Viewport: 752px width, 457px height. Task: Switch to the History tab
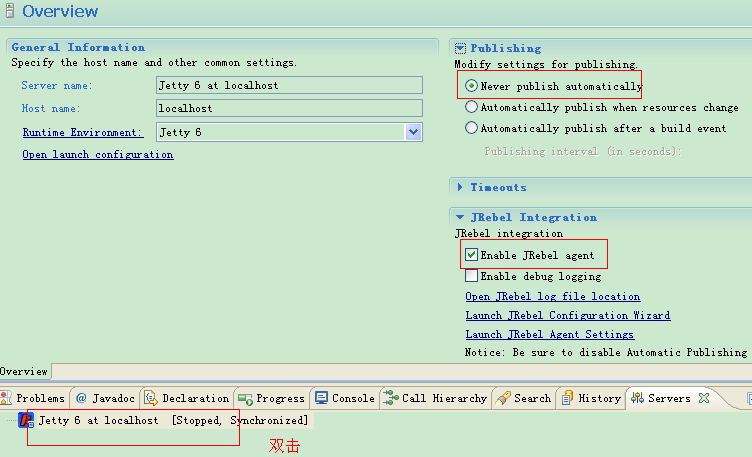click(592, 398)
